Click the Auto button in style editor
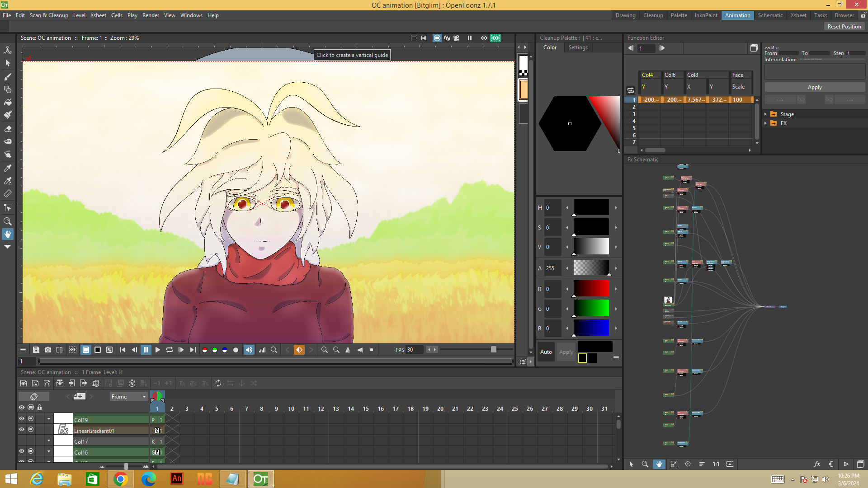This screenshot has height=488, width=868. coord(546,352)
